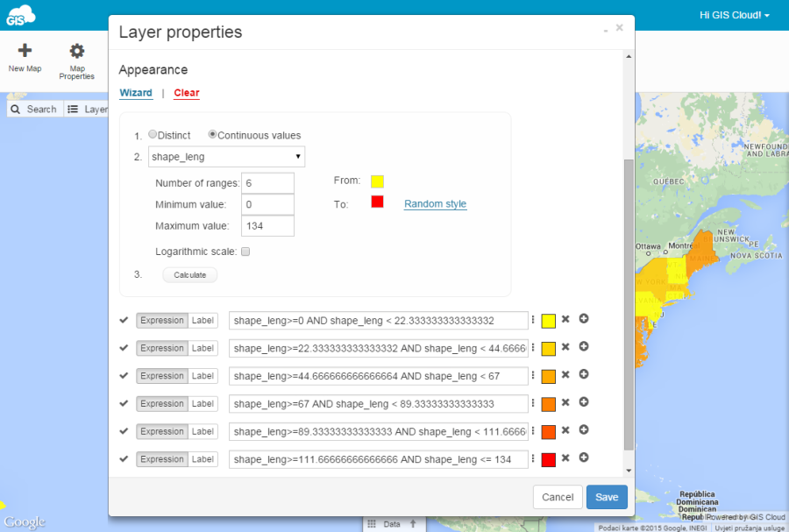
Task: Switch first row to Label mode
Action: 203,320
